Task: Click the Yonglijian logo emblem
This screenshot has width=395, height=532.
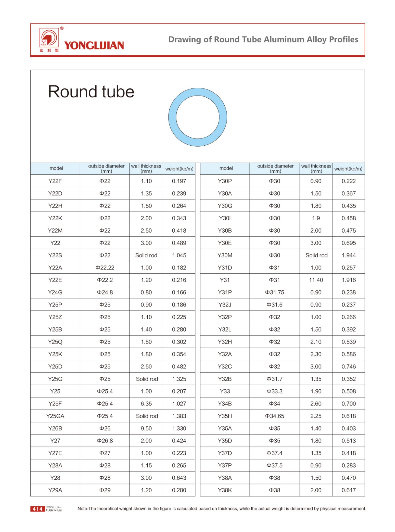Action: 49,38
